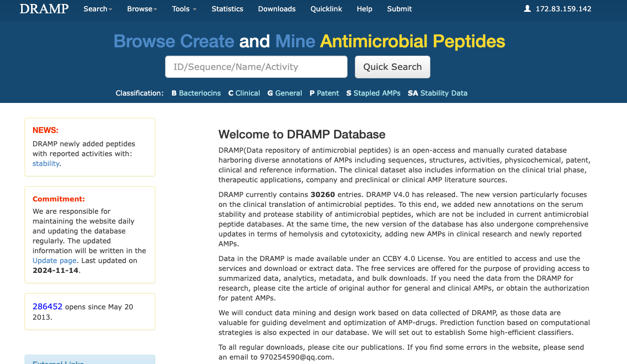The height and width of the screenshot is (364, 627).
Task: Open the Stability Data classification
Action: [x=444, y=93]
